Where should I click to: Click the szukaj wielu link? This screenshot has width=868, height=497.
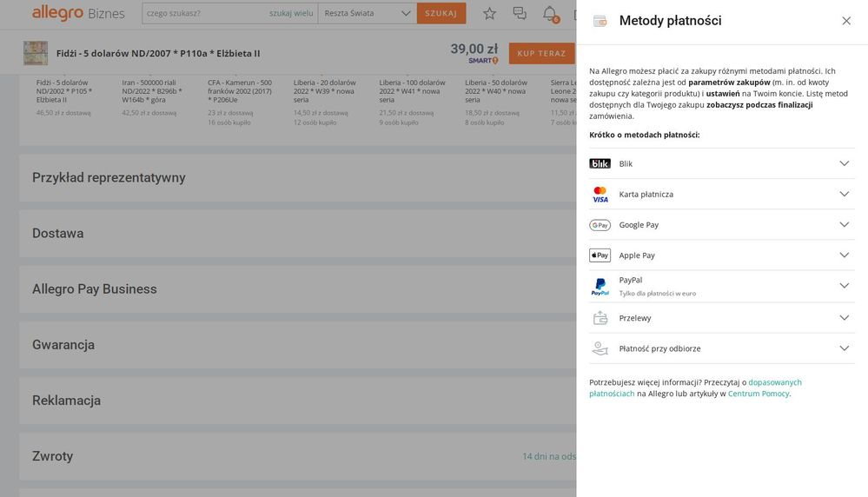291,13
